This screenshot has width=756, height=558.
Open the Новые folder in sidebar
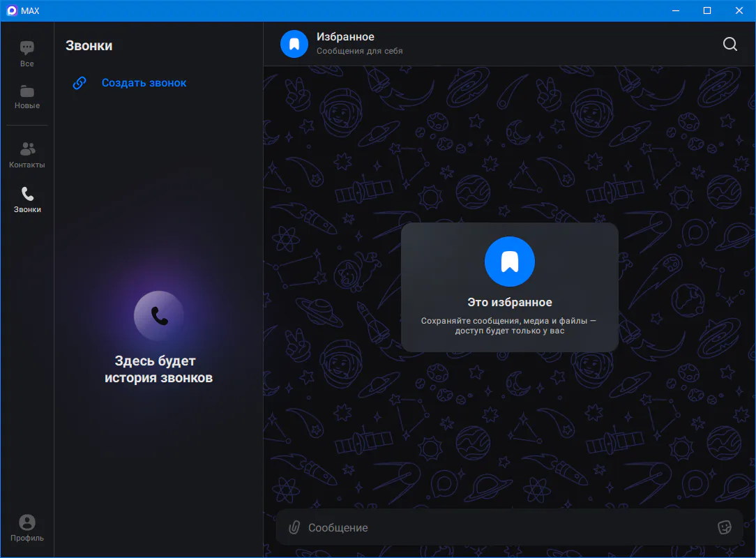(x=27, y=96)
